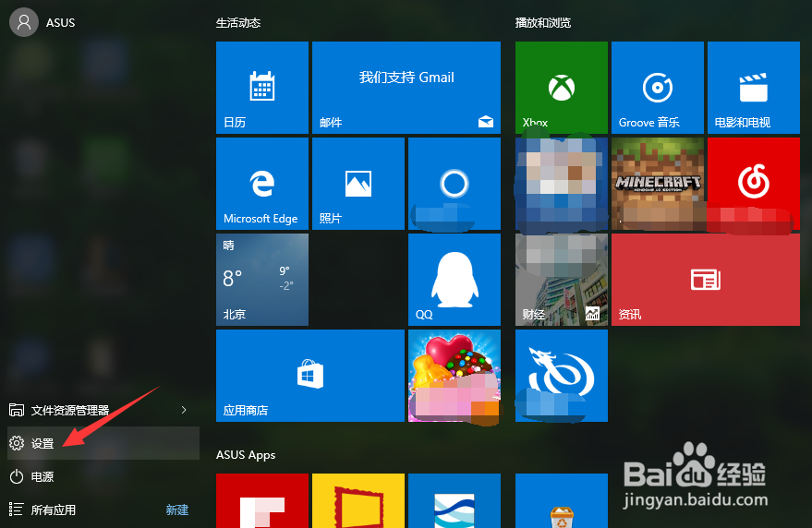Open the 照片 photos tile
The image size is (812, 528).
pos(358,184)
